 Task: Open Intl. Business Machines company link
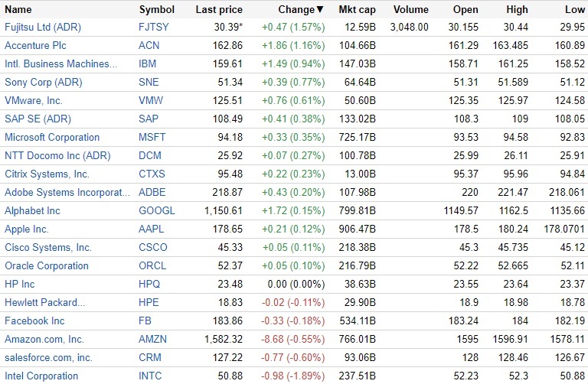(61, 63)
